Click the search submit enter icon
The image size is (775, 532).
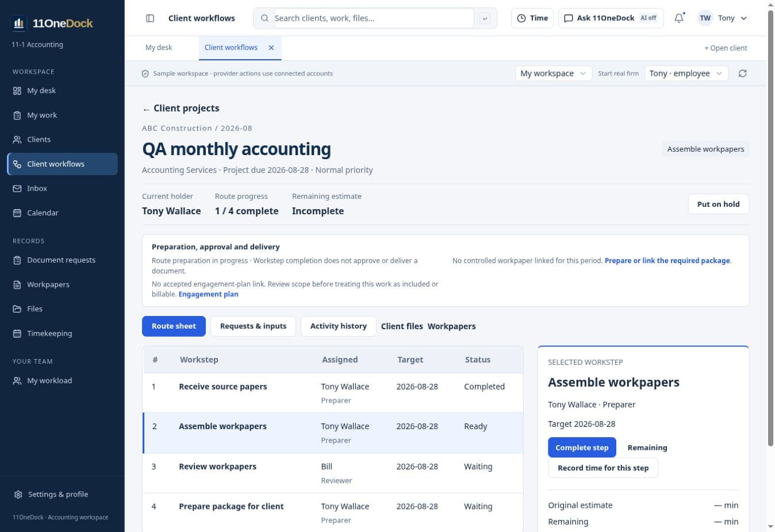point(485,18)
